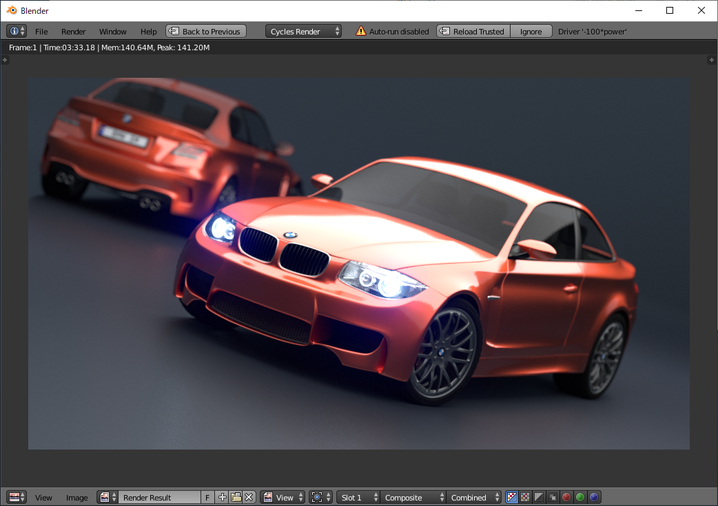Open the Info editor type selector icon

point(16,31)
